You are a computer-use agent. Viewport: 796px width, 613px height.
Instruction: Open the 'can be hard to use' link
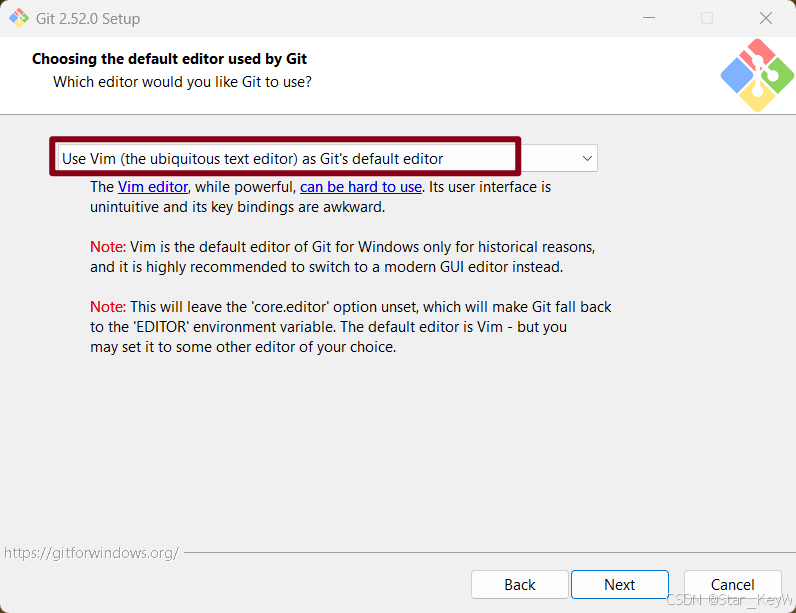(361, 187)
